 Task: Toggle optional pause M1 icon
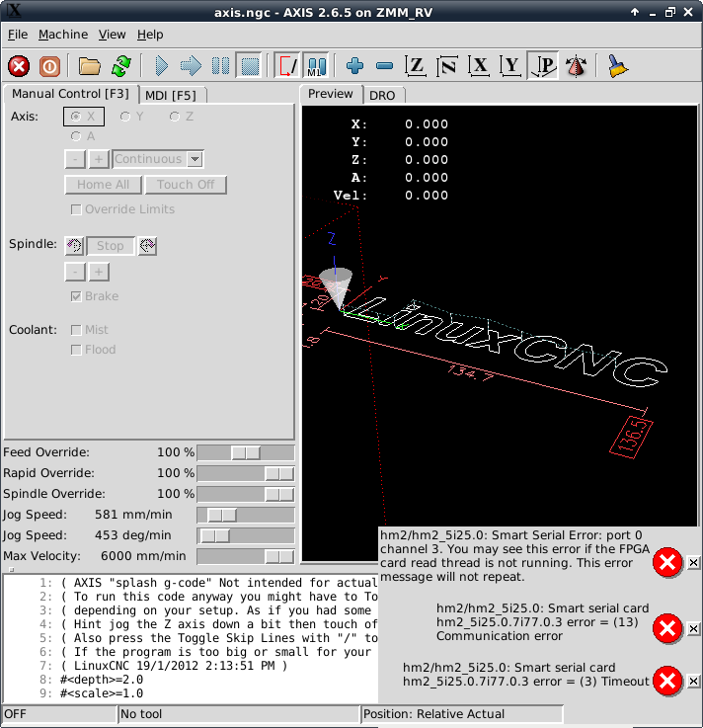[x=317, y=66]
